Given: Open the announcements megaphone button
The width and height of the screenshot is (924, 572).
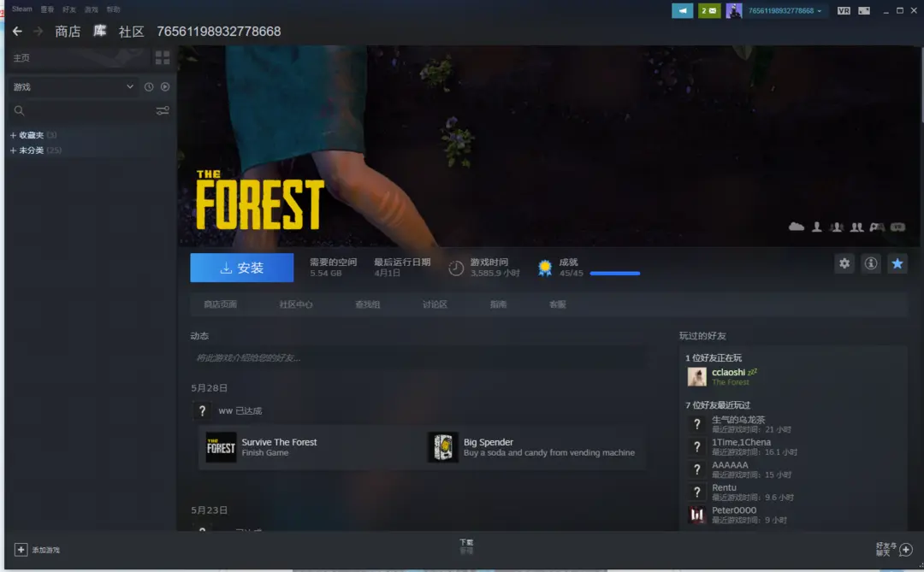Looking at the screenshot, I should tap(683, 10).
